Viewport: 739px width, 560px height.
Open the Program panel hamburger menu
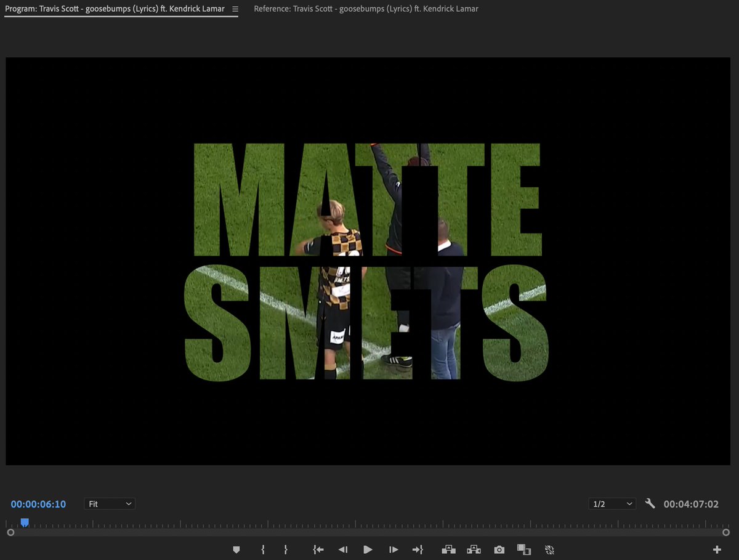(235, 9)
